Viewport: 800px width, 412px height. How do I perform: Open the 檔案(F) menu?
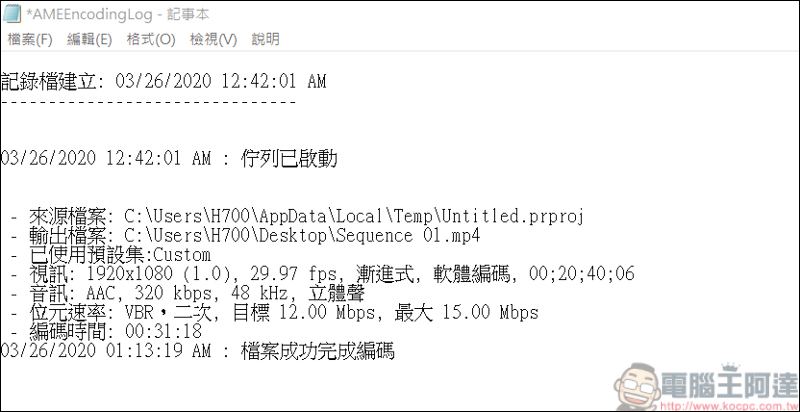[x=30, y=40]
